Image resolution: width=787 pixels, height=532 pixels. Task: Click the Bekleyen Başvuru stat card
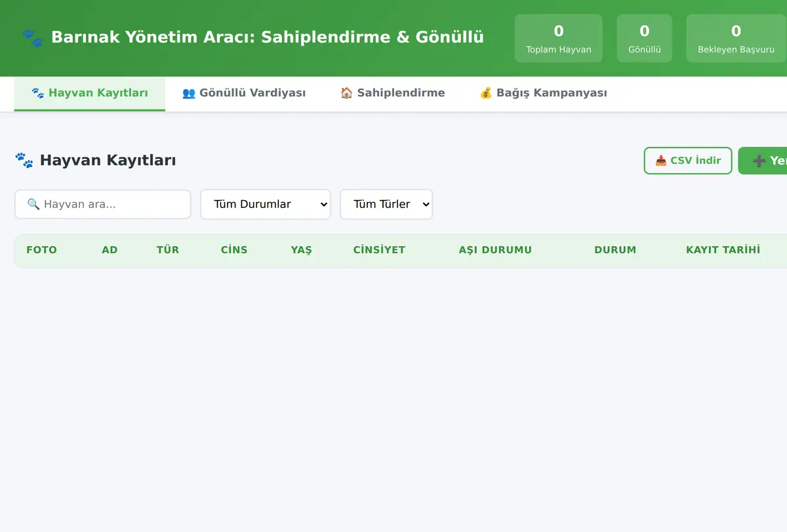point(736,39)
